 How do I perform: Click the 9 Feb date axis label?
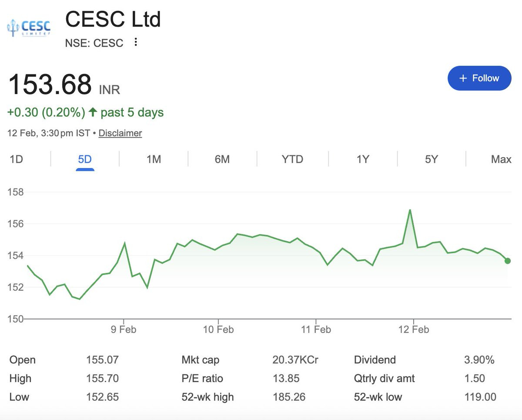(124, 329)
